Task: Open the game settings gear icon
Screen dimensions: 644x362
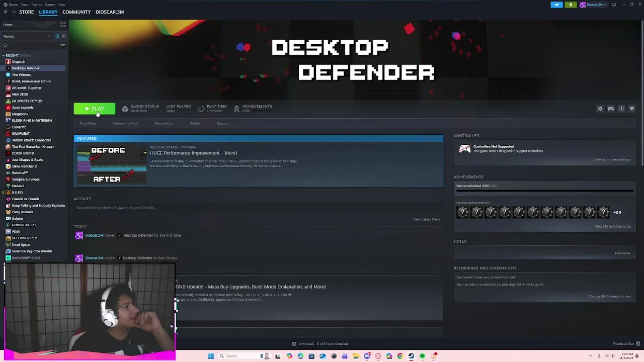Action: [x=600, y=109]
